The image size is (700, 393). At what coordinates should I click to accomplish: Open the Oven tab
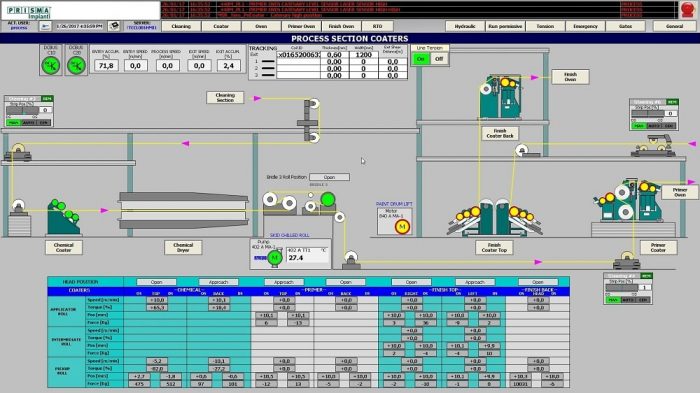261,26
